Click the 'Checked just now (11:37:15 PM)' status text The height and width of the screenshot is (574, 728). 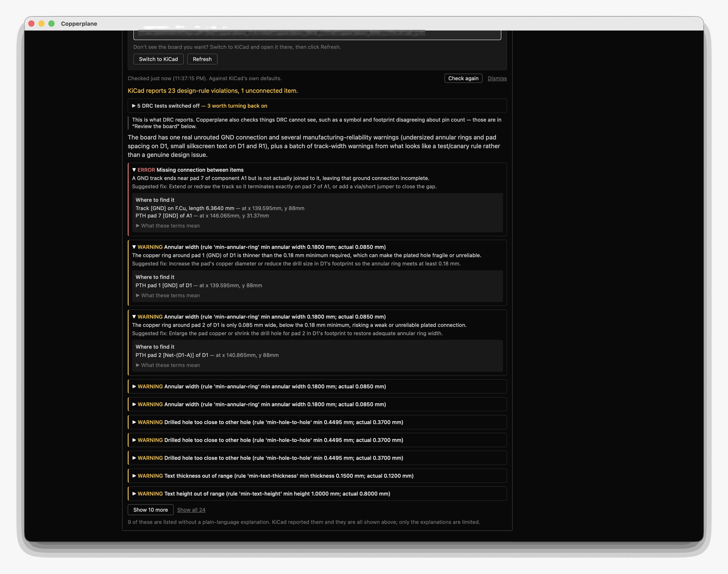pyautogui.click(x=205, y=78)
